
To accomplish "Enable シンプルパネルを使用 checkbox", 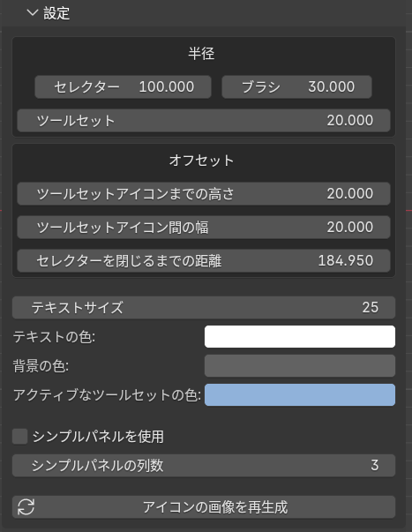I will (19, 437).
